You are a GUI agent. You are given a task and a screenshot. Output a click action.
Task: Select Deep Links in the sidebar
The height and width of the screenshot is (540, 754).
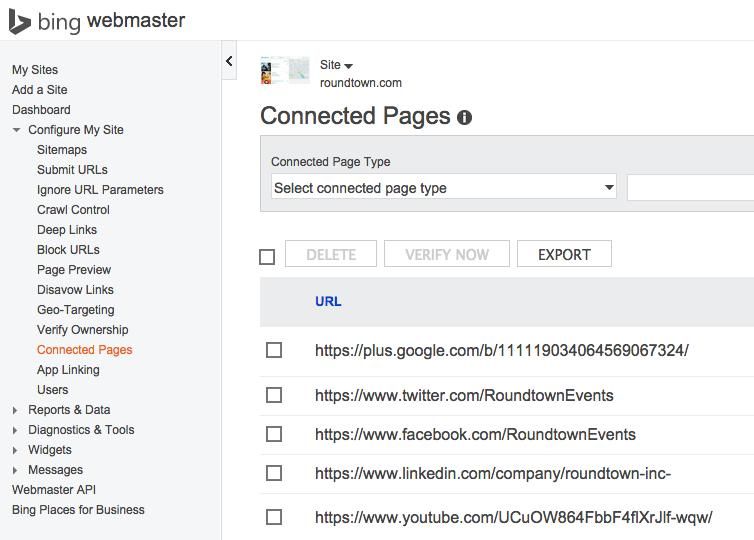(67, 230)
